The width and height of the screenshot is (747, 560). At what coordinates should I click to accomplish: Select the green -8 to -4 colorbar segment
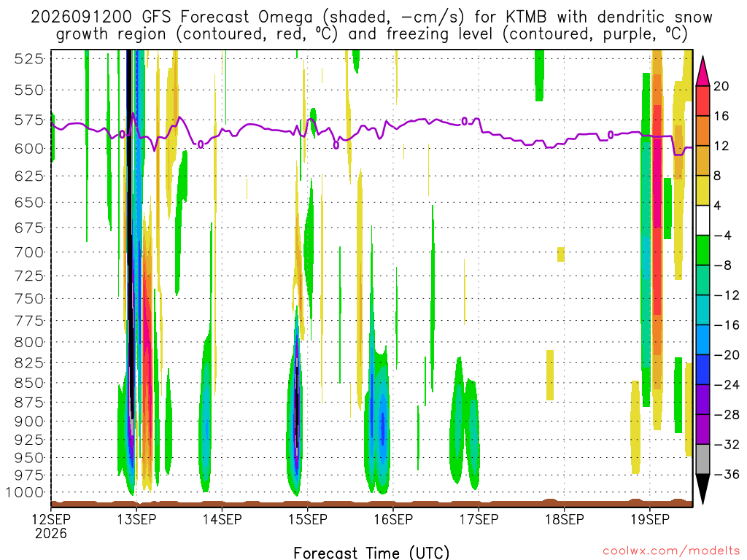click(703, 251)
